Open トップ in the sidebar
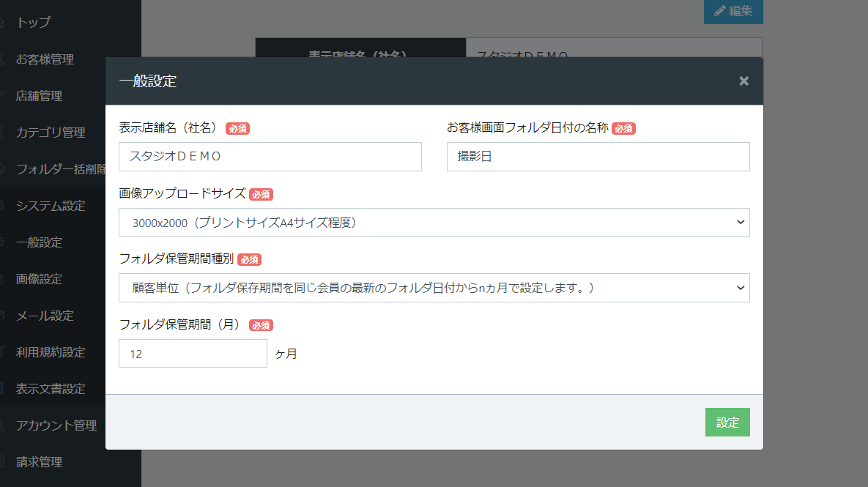Viewport: 868px width, 487px height. (34, 23)
